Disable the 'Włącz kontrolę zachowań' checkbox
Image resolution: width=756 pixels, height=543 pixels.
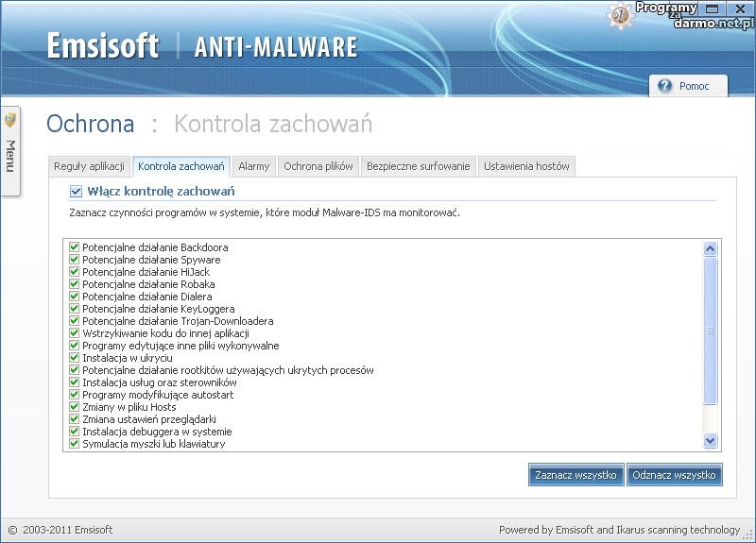(x=76, y=192)
